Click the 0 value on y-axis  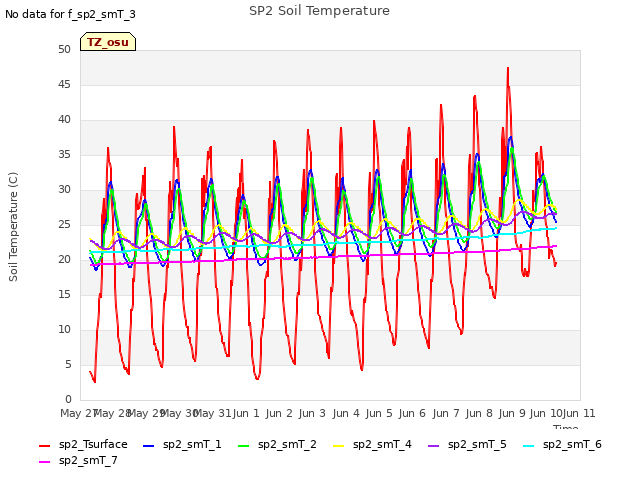(68, 399)
